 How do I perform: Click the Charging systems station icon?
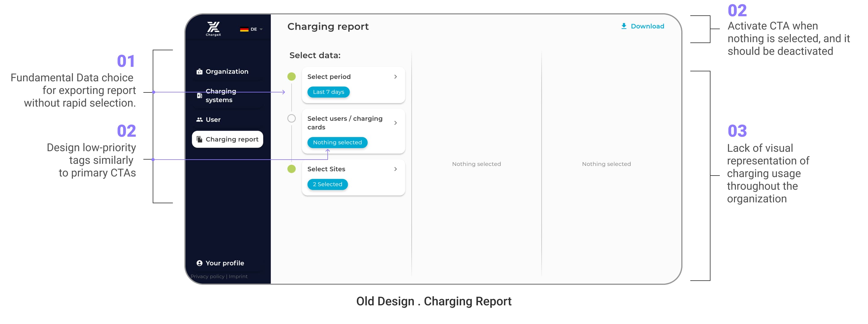(199, 96)
